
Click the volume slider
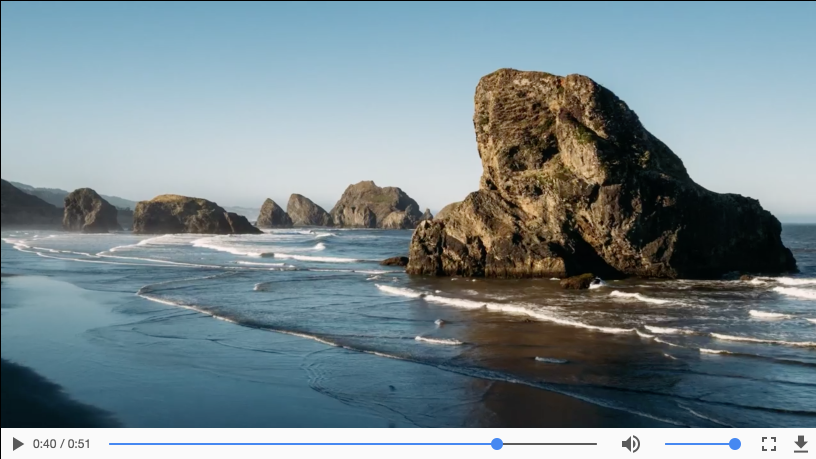click(x=702, y=444)
